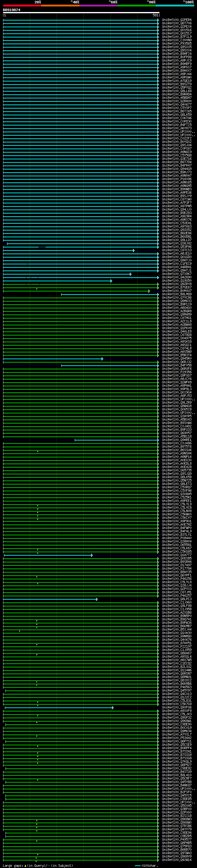Click the white query sequence bar
Viewport: 197px width, 868px height.
click(x=81, y=12)
